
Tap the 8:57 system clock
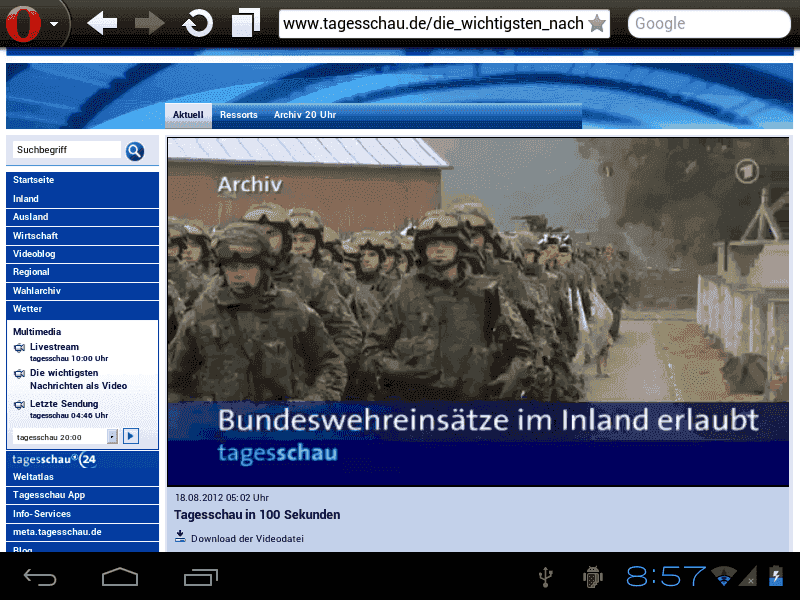(666, 577)
